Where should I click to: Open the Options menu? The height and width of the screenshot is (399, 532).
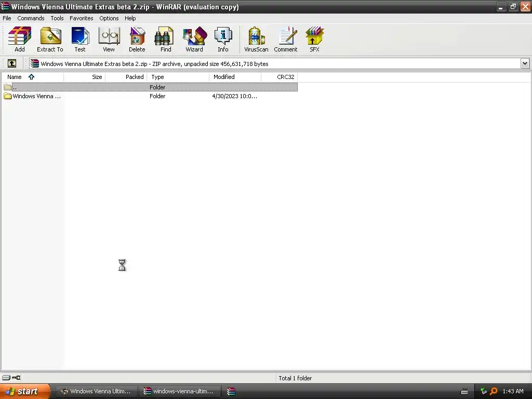tap(109, 18)
